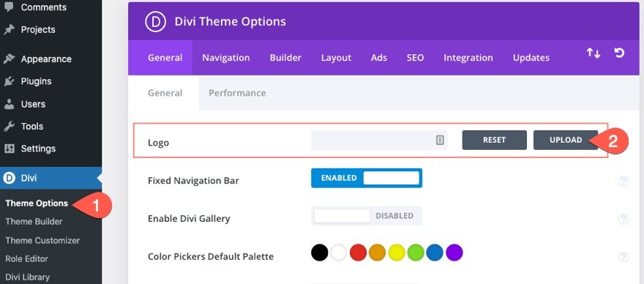Open Theme Builder submenu link
Screen dimensions: 644x284
coord(34,222)
